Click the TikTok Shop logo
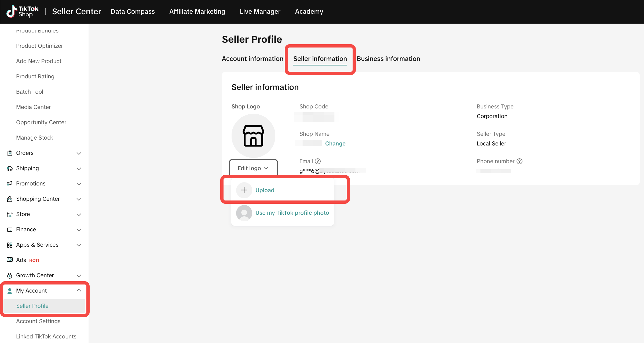 tap(23, 12)
